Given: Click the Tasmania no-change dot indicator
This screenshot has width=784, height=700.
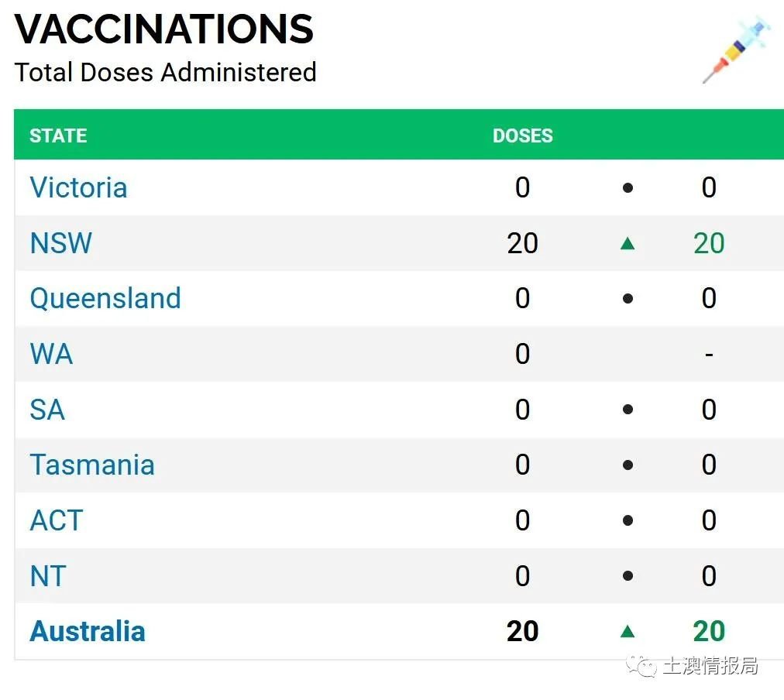Looking at the screenshot, I should click(x=628, y=465).
